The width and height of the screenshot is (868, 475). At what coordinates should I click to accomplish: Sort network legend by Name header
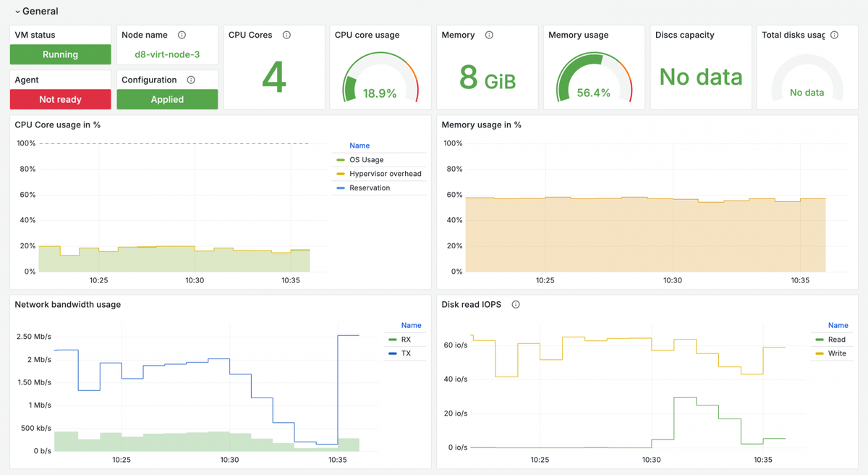(412, 326)
